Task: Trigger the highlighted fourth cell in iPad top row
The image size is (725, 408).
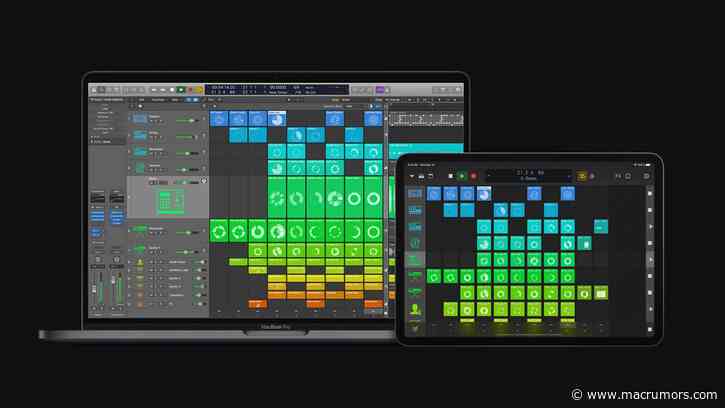Action: pos(484,194)
